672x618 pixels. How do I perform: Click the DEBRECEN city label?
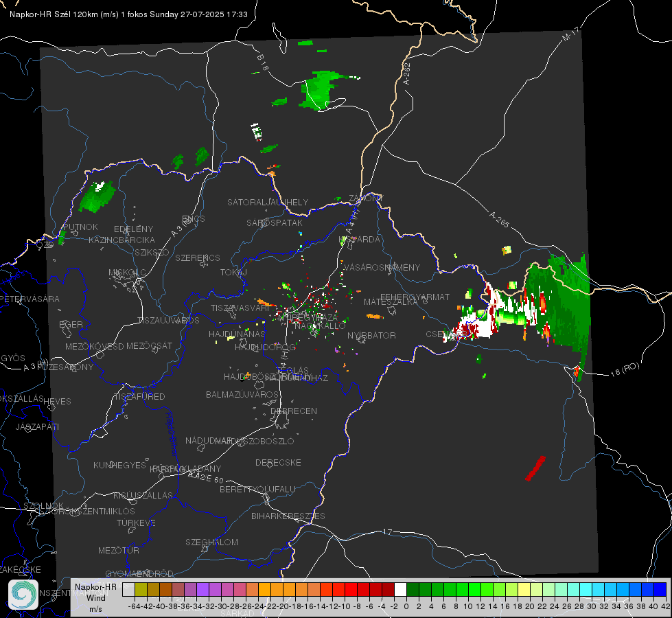[x=294, y=411]
